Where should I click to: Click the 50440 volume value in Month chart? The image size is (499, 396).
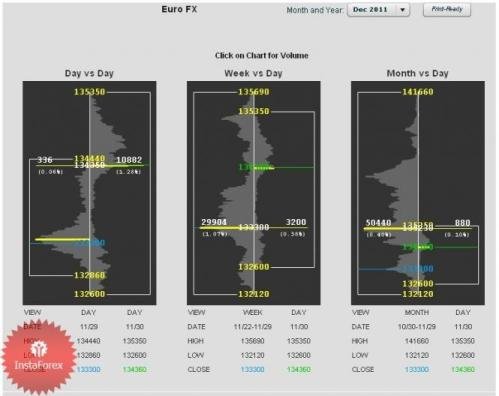click(378, 222)
